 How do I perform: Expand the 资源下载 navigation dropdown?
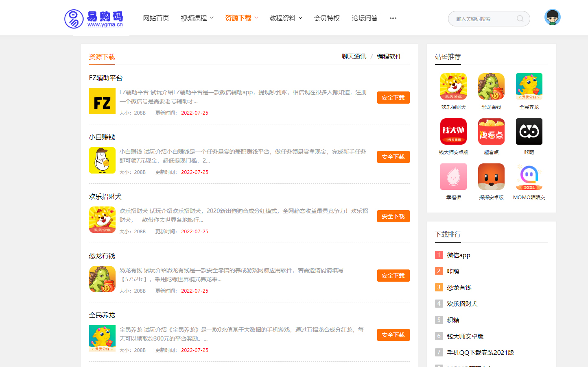pos(241,18)
